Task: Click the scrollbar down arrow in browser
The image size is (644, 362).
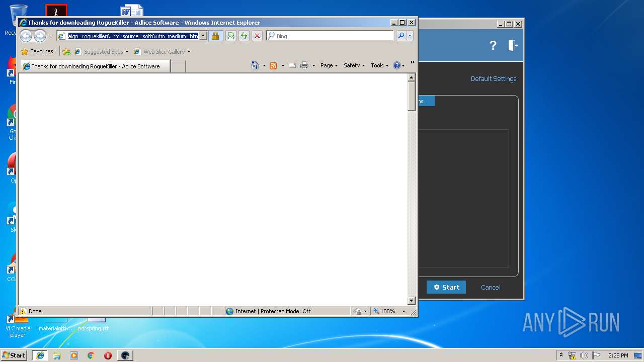Action: tap(411, 301)
